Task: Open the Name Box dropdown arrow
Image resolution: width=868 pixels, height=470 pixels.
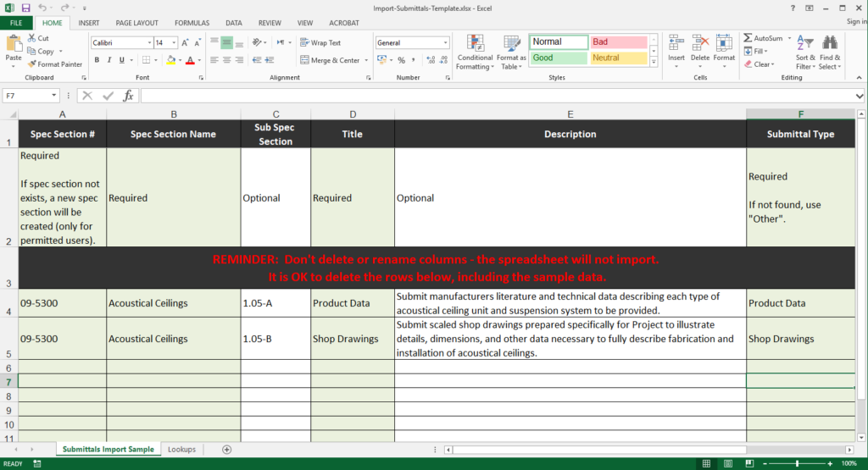Action: point(54,96)
